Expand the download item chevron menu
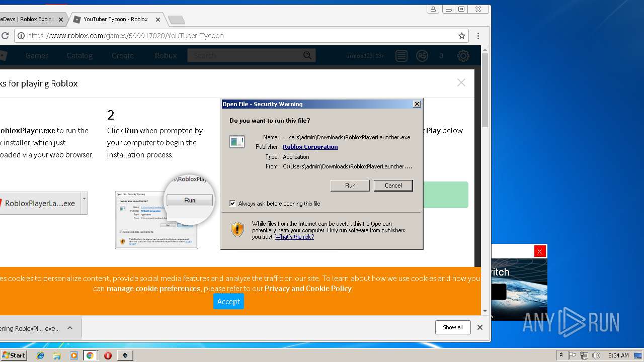 tap(70, 328)
